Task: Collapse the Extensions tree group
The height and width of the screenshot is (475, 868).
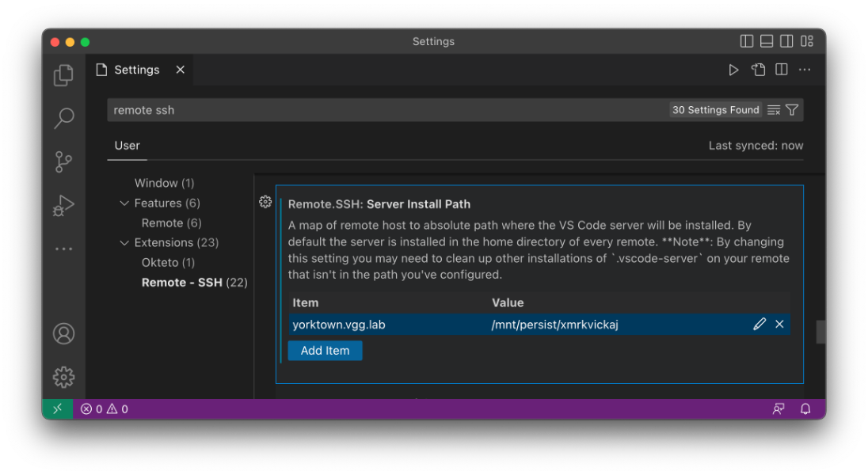Action: pos(124,242)
